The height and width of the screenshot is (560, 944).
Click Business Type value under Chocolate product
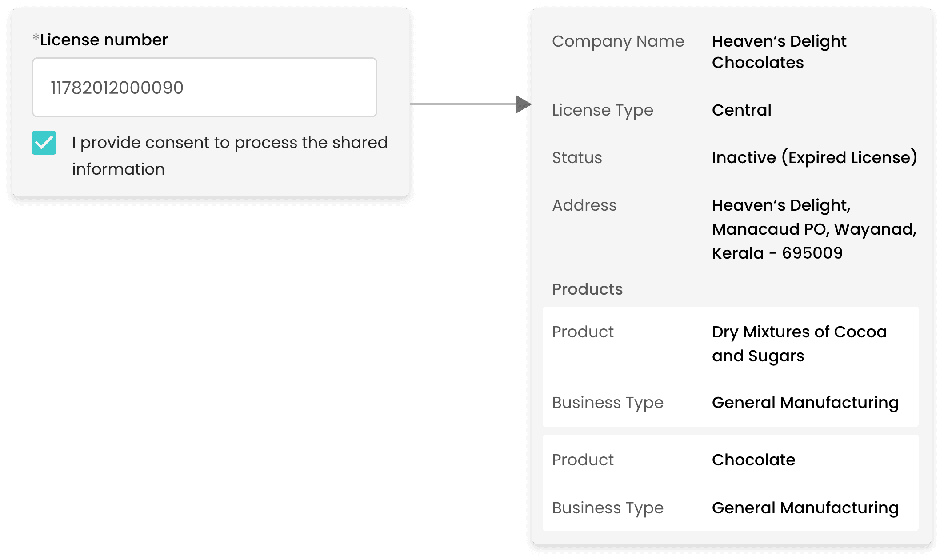[x=805, y=508]
